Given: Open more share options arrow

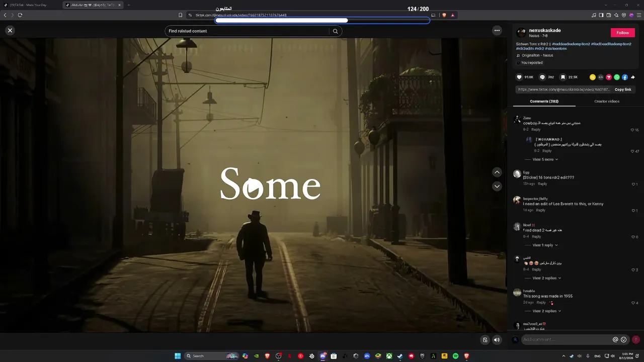Looking at the screenshot, I should (633, 77).
